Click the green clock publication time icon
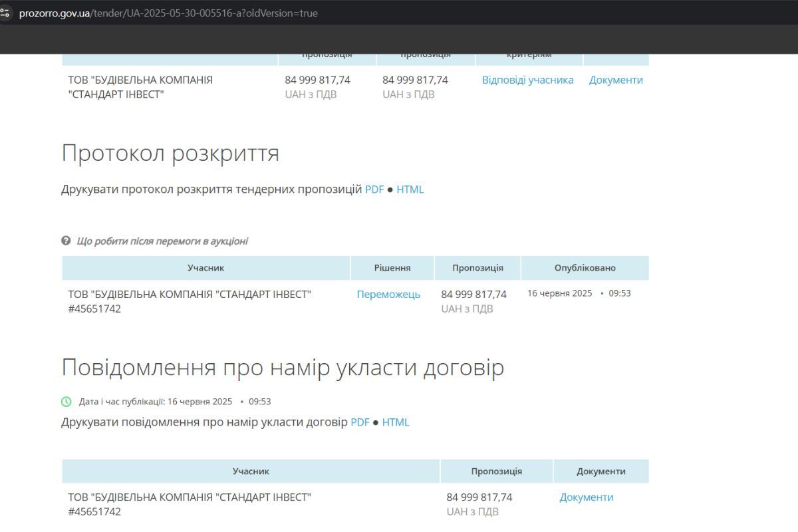Screen dimensions: 798x532 (65, 401)
